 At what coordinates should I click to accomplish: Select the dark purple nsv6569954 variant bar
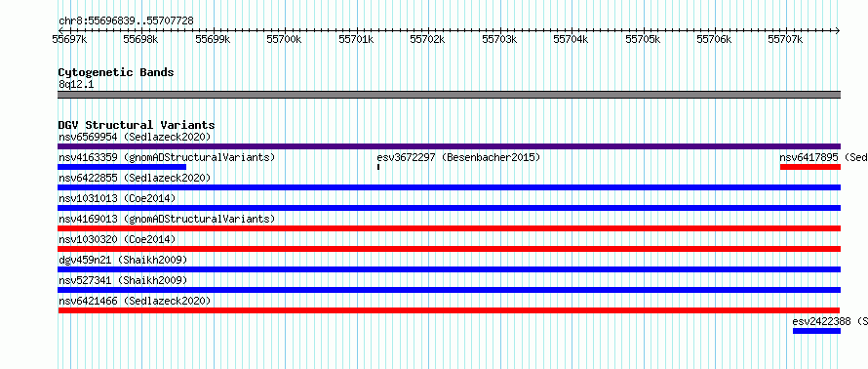click(449, 146)
